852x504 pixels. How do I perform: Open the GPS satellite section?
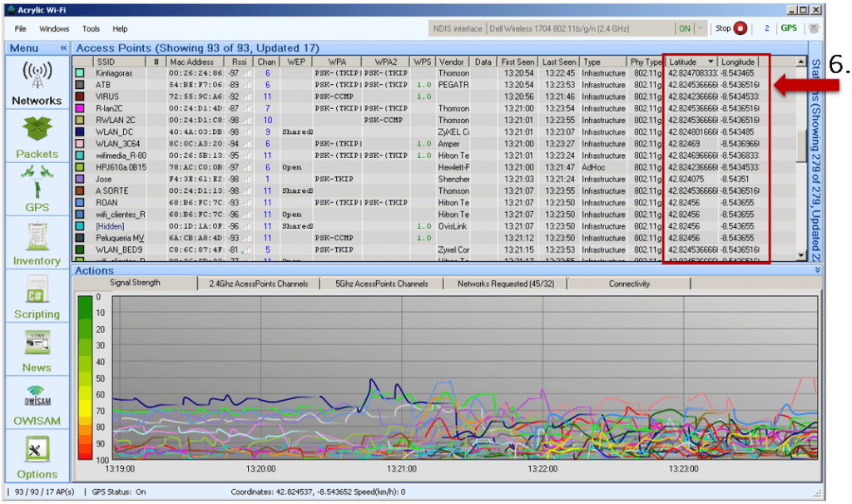click(37, 181)
